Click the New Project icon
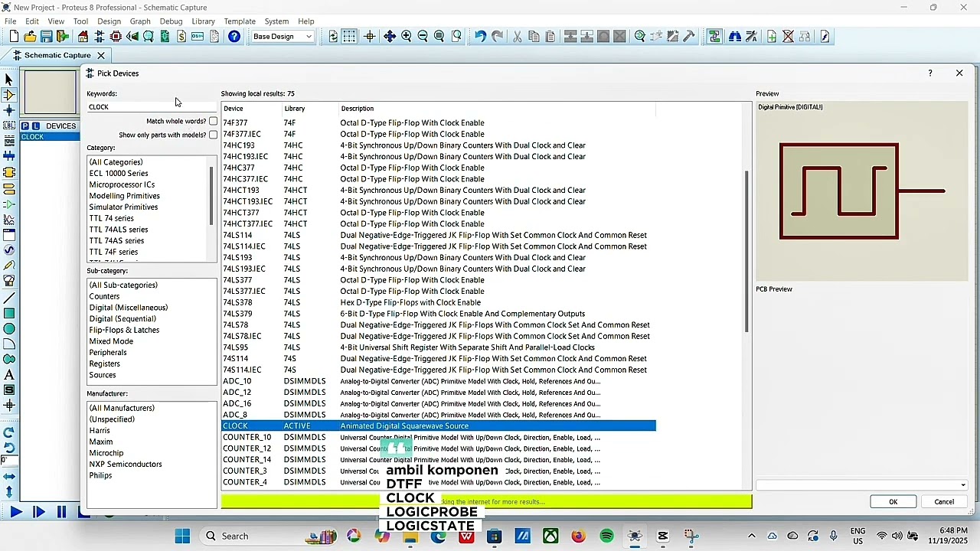The height and width of the screenshot is (551, 980). tap(14, 37)
